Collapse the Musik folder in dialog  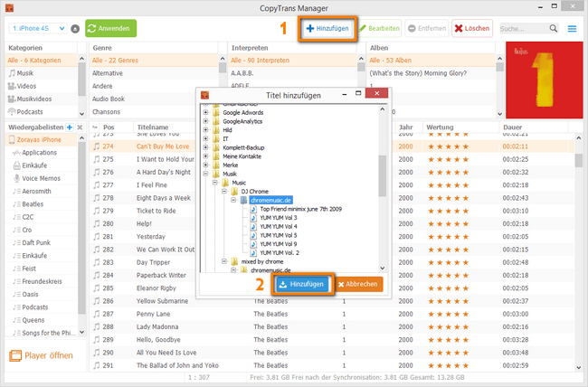click(x=205, y=174)
